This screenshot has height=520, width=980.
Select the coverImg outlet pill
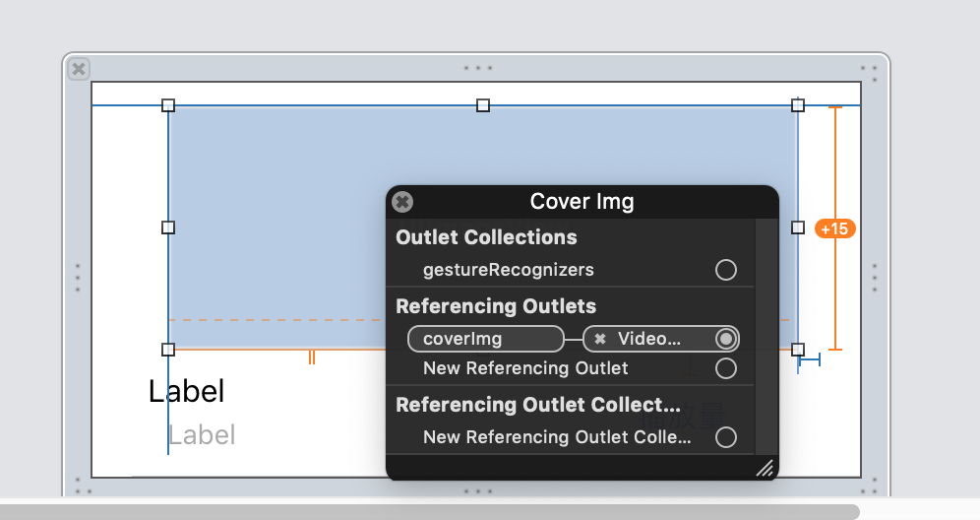point(486,339)
